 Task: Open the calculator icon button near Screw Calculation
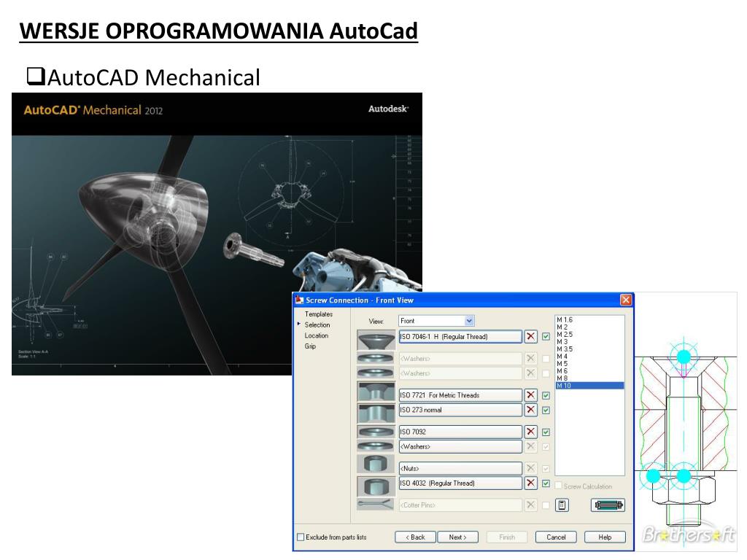(562, 505)
